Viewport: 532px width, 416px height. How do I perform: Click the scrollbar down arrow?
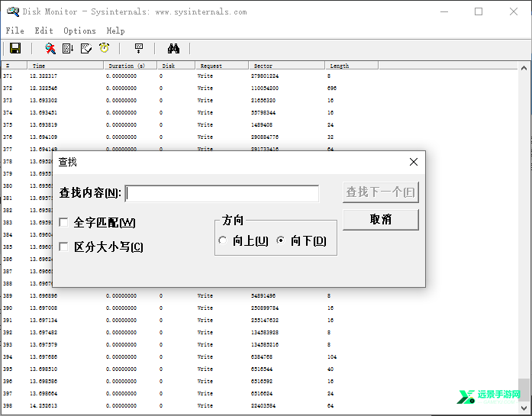524,408
